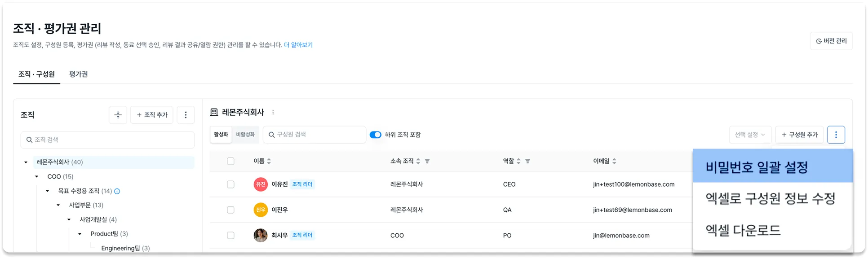Click the 조직 리더 badge beside 최시우

[302, 235]
